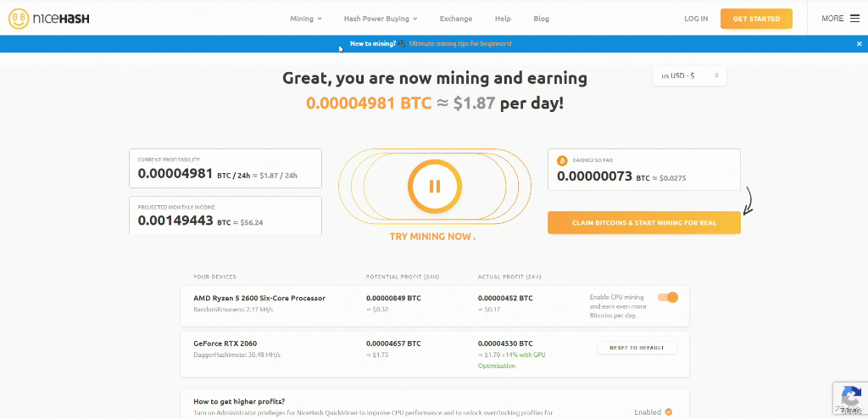Expand the Mining dropdown menu
The height and width of the screenshot is (419, 868).
click(305, 19)
